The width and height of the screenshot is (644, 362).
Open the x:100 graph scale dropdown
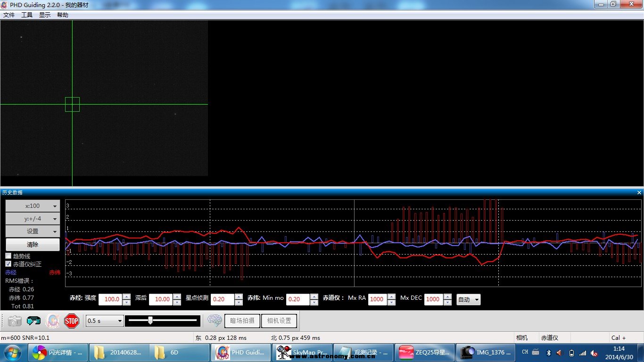tap(33, 206)
